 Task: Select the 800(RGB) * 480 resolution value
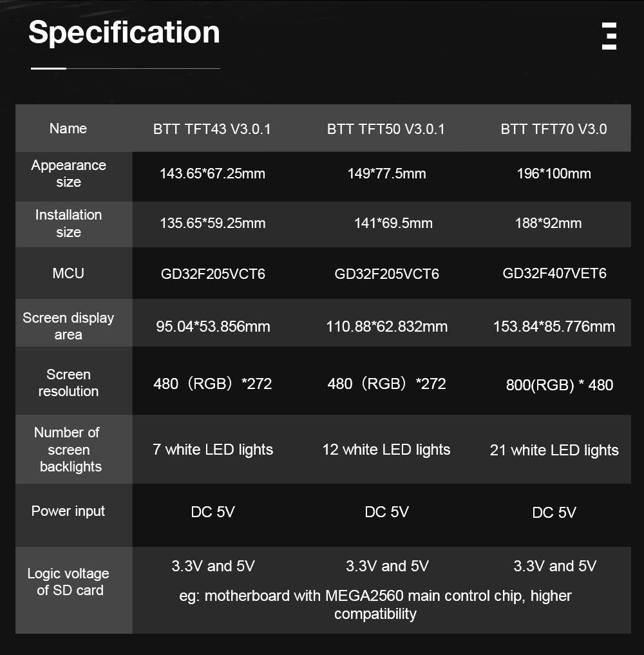(559, 385)
